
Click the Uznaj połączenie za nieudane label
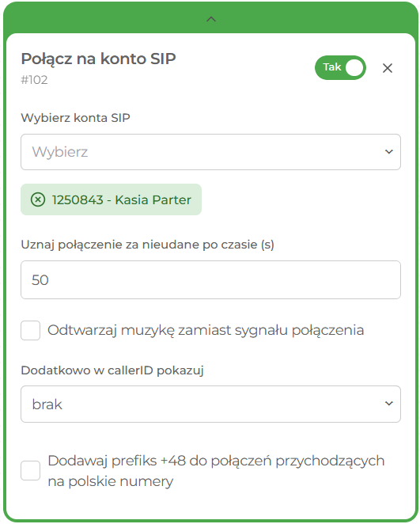pos(148,245)
